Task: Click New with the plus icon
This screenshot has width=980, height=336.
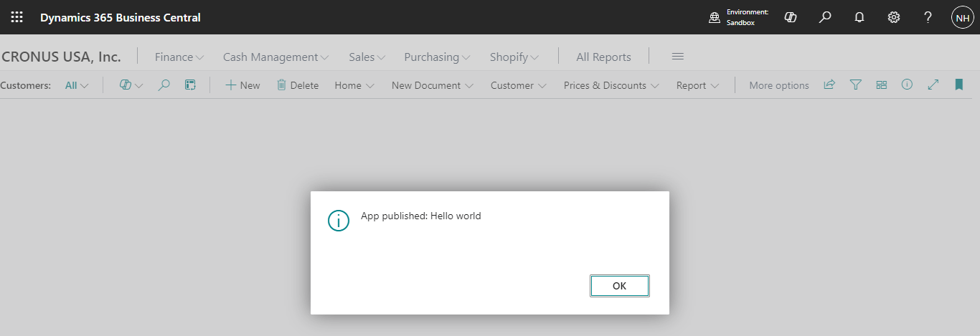Action: (x=242, y=85)
